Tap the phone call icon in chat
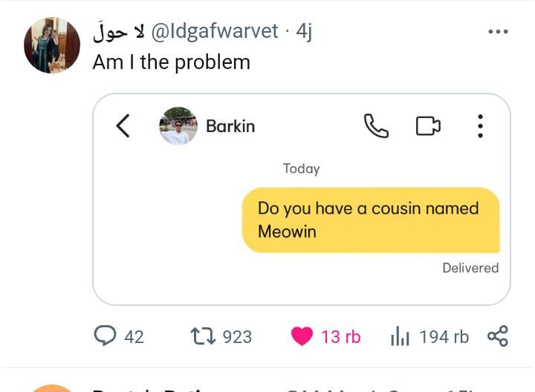The width and height of the screenshot is (535, 392). pos(376,125)
